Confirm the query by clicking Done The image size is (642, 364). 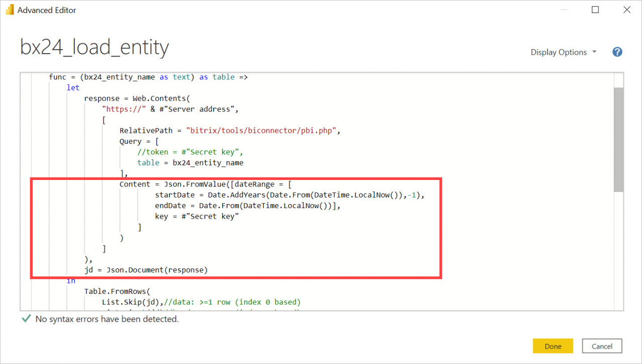[x=553, y=346]
